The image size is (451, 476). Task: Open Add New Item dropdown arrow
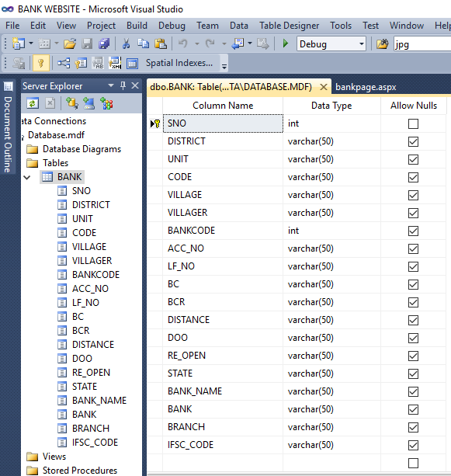57,43
